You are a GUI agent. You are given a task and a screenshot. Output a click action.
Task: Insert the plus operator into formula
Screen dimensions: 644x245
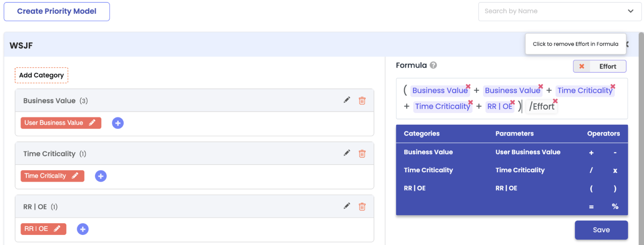click(591, 152)
